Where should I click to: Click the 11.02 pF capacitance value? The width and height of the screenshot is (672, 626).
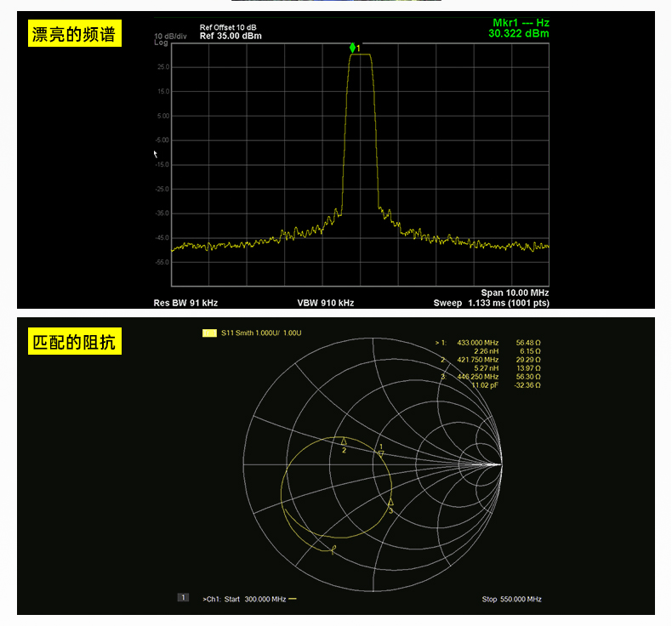coord(485,385)
